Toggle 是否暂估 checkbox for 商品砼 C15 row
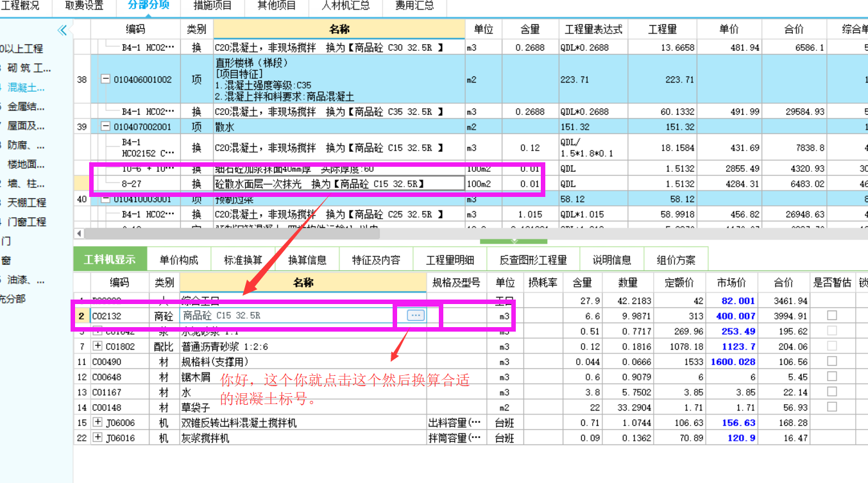The width and height of the screenshot is (868, 483). pos(832,316)
